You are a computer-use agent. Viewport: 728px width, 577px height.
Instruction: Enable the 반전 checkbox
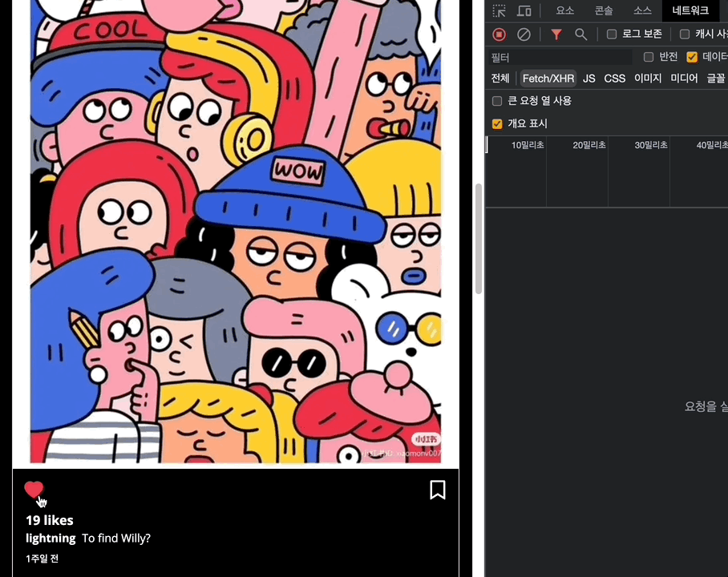(649, 57)
